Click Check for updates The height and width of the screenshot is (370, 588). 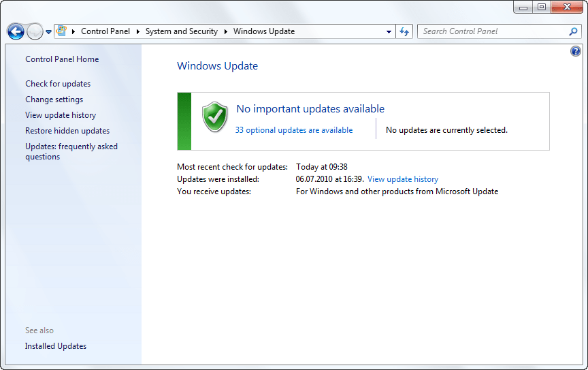[58, 84]
